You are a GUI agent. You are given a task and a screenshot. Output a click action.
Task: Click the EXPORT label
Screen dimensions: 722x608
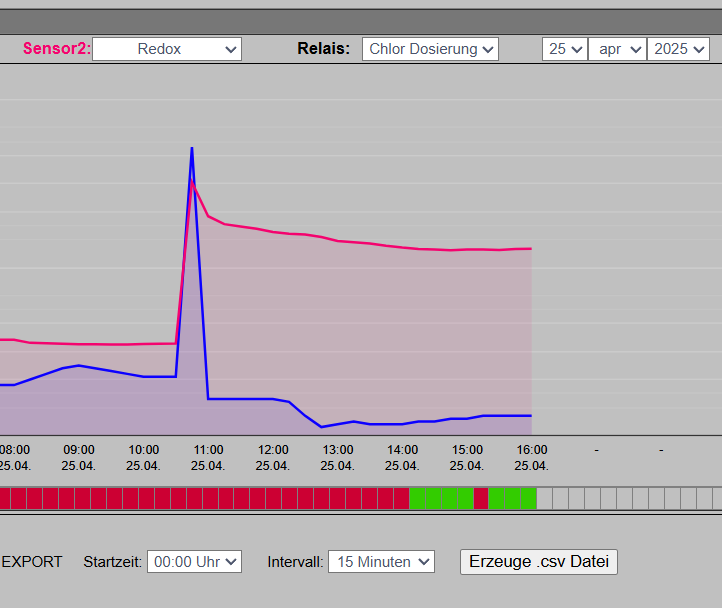pyautogui.click(x=32, y=561)
